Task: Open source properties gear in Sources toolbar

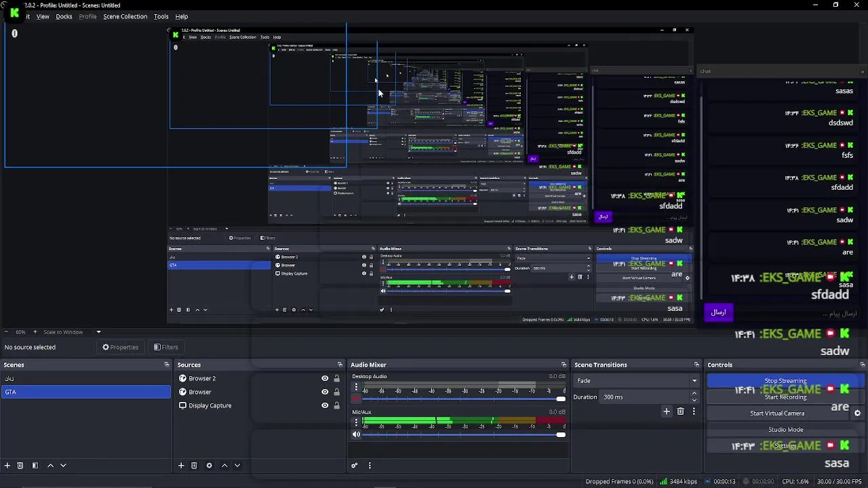Action: tap(209, 466)
